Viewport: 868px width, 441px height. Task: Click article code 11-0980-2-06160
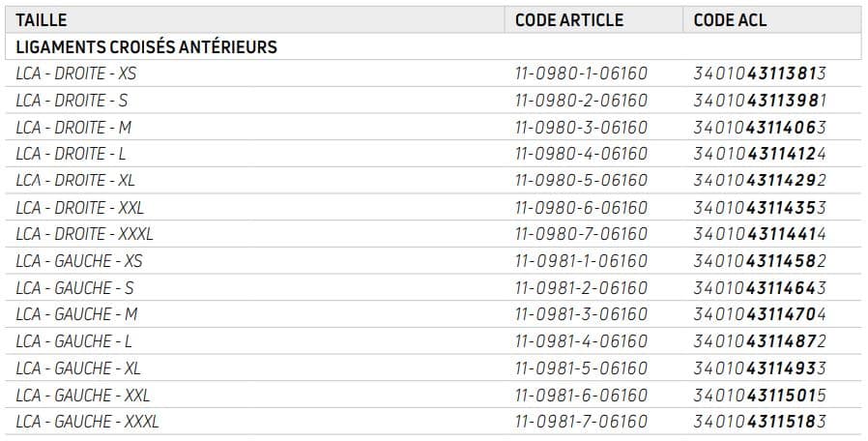tap(581, 101)
